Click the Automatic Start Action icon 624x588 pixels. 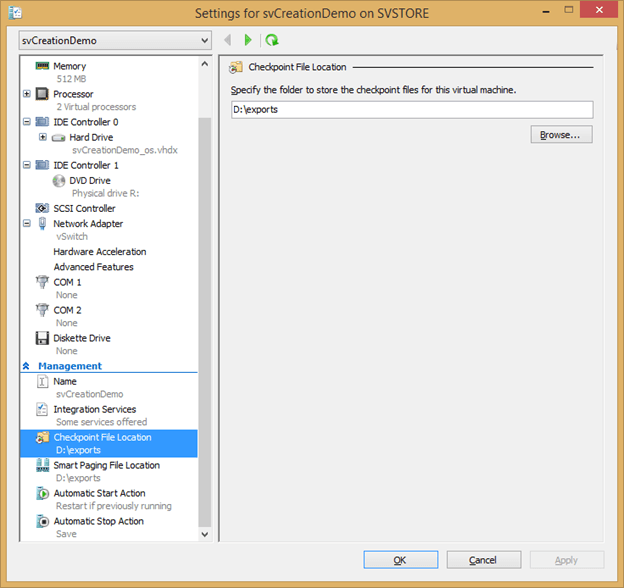pyautogui.click(x=42, y=493)
